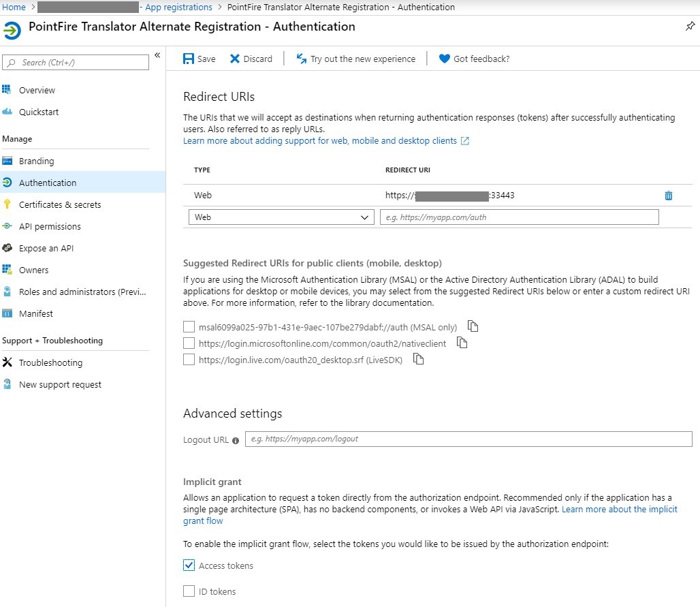Open the Quickstart menu item
The image size is (700, 607).
click(39, 112)
